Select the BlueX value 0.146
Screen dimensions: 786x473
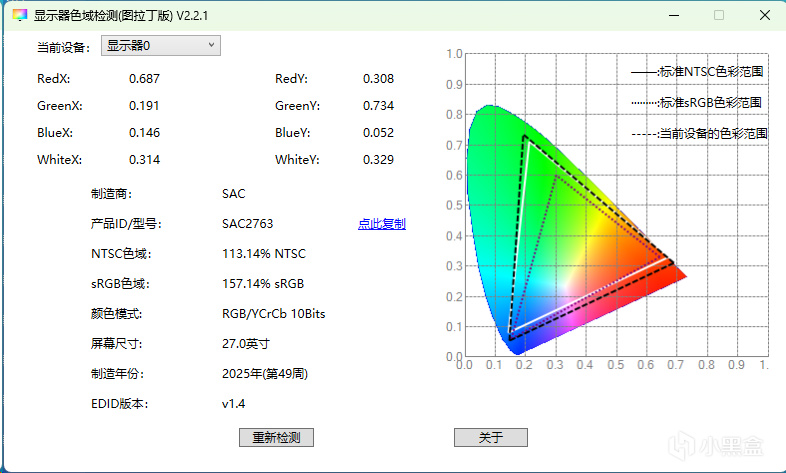(x=144, y=133)
